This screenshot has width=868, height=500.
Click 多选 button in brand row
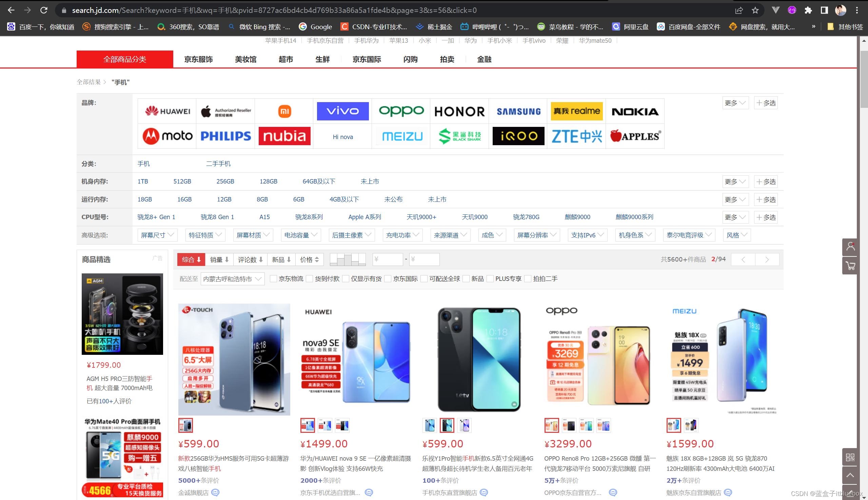tap(766, 103)
